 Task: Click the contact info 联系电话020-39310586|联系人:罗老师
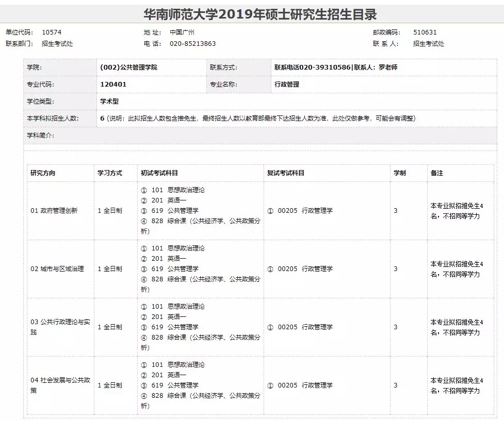click(x=336, y=68)
